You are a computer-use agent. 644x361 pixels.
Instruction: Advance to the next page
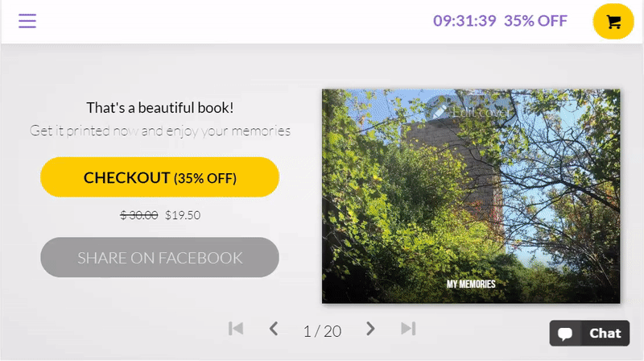pyautogui.click(x=370, y=329)
